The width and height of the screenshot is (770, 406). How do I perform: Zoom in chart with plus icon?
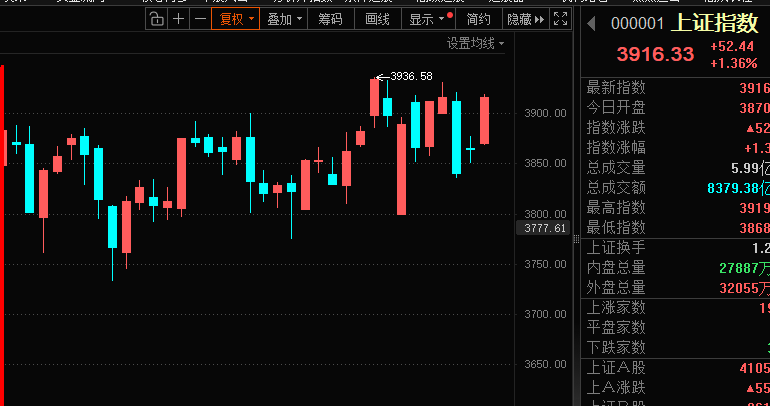pyautogui.click(x=178, y=18)
